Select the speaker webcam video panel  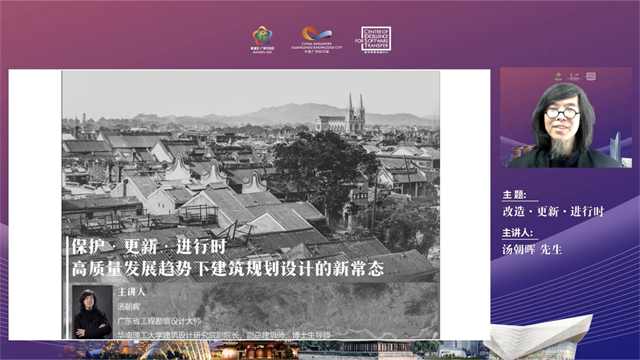click(566, 118)
